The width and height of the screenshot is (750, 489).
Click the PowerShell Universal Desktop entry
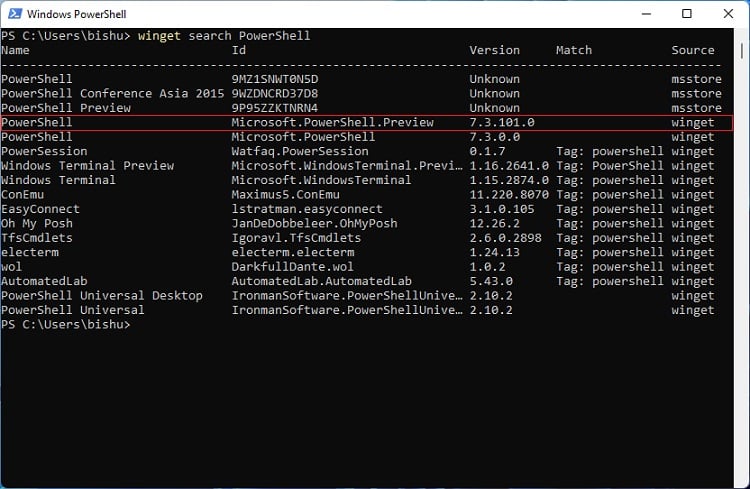coord(102,296)
